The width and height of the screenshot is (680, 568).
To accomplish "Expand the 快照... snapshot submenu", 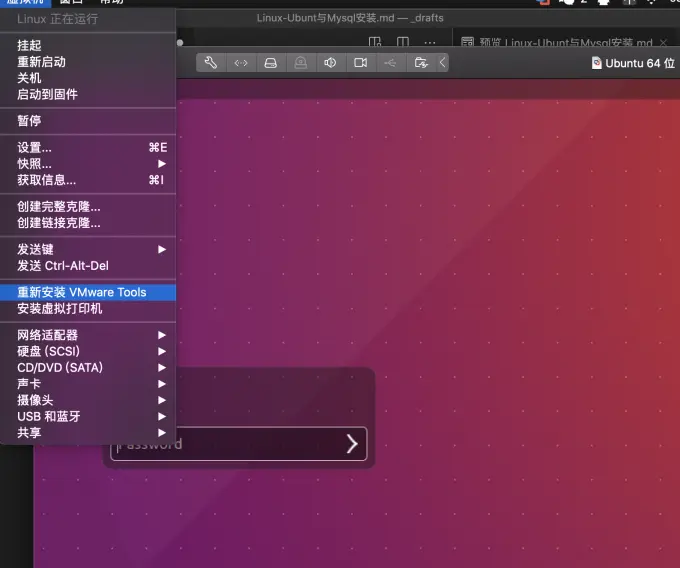I will tap(88, 164).
